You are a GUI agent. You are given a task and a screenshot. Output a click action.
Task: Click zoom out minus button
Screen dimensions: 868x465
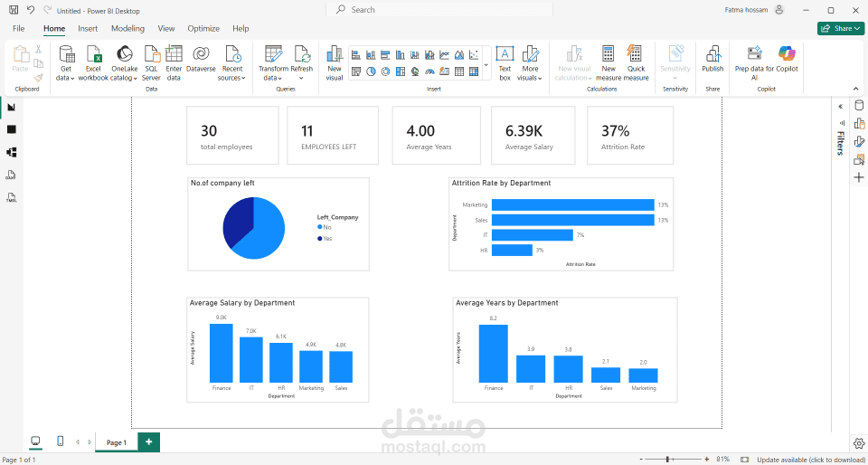pos(641,460)
